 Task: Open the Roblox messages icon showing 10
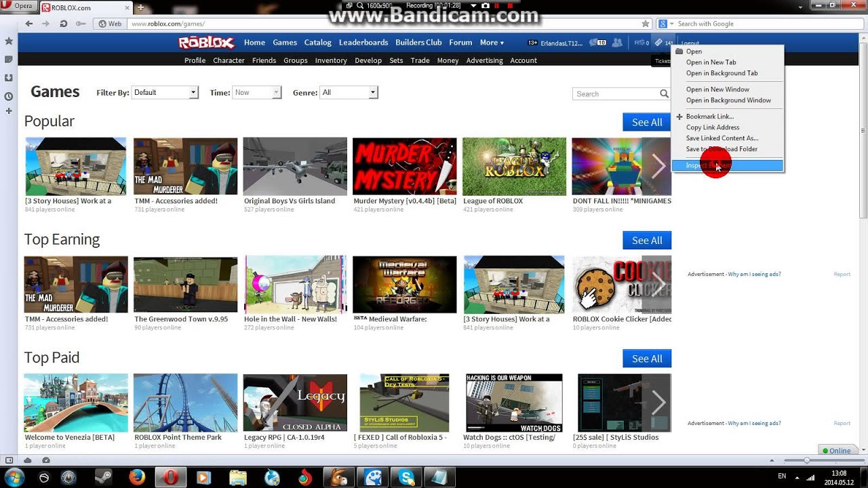pyautogui.click(x=597, y=43)
